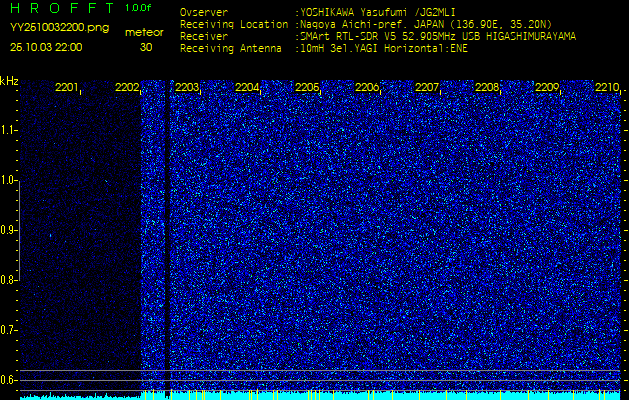Click the 2210 time marker
Viewport: 629px width, 400px height.
click(x=607, y=87)
